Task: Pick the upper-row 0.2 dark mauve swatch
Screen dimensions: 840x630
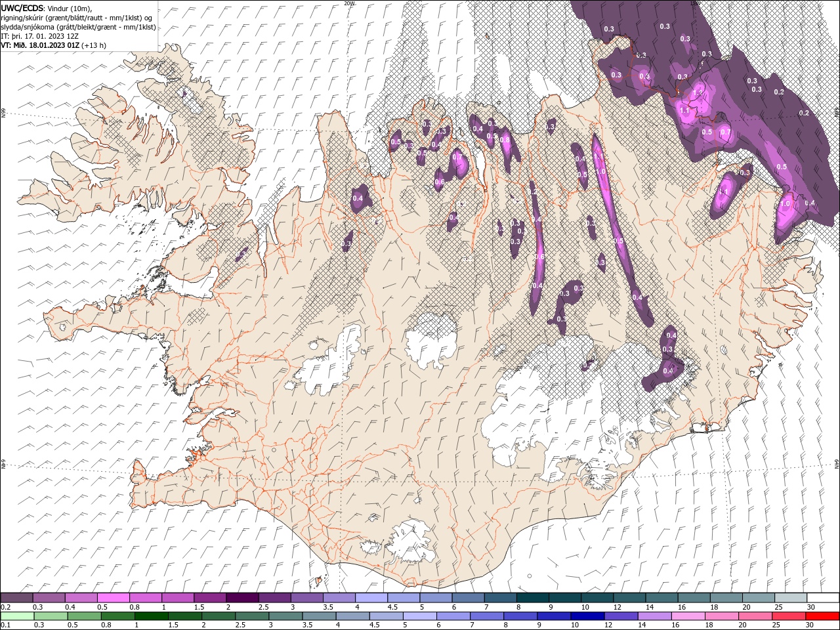Action: 17,597
